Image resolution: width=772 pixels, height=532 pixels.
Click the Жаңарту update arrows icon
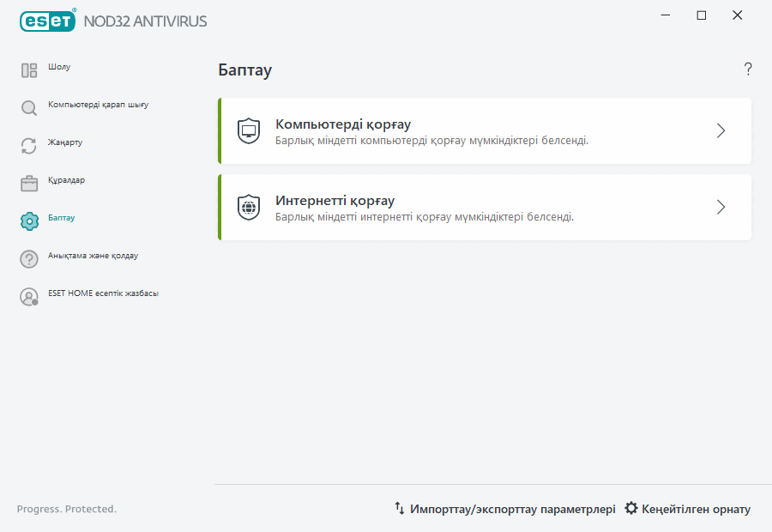(28, 145)
